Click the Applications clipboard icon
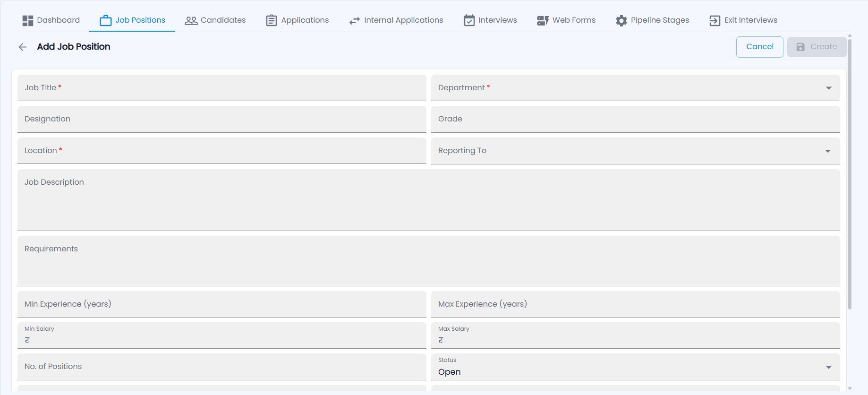The height and width of the screenshot is (395, 868). [x=272, y=20]
